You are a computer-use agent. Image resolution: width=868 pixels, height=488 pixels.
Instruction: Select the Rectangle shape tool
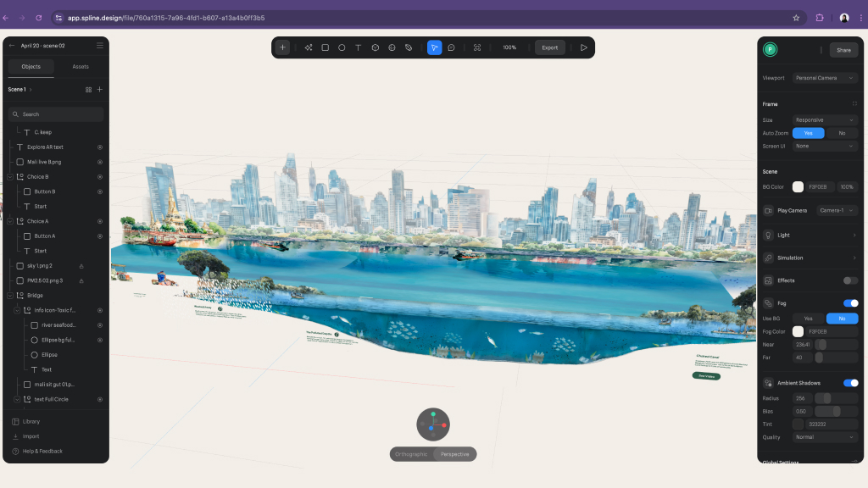pos(325,47)
